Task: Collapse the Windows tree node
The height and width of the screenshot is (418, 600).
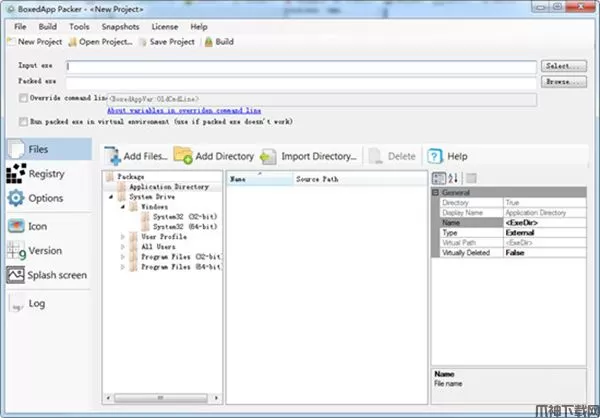Action: [123, 207]
